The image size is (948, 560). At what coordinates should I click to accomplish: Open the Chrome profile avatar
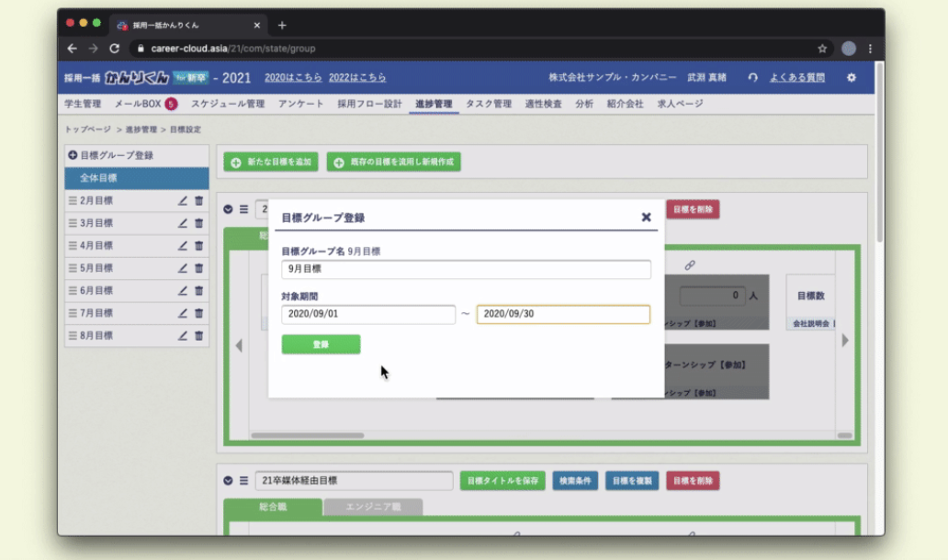coord(849,49)
